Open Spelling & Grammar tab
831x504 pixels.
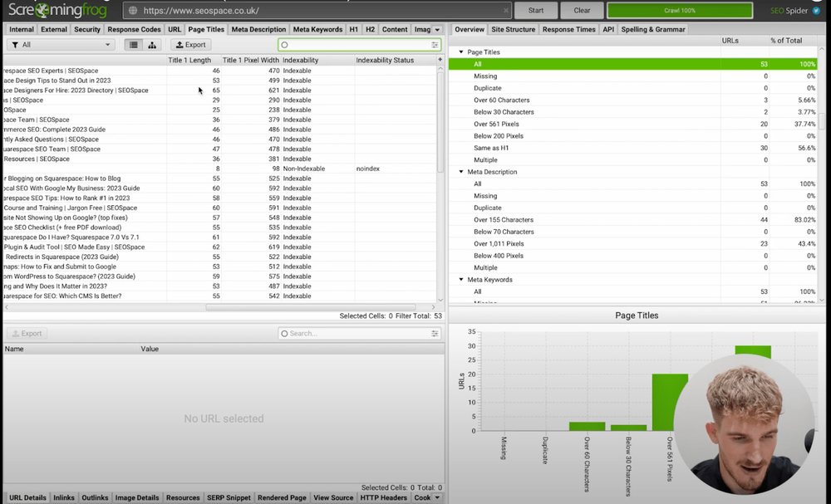tap(653, 30)
